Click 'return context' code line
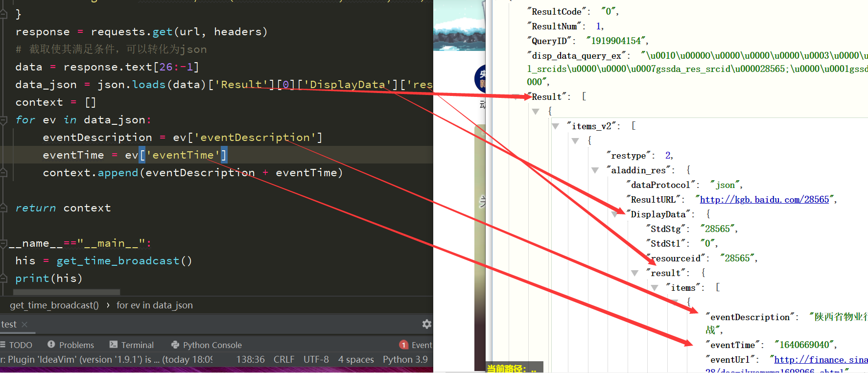Image resolution: width=868 pixels, height=373 pixels. point(63,208)
